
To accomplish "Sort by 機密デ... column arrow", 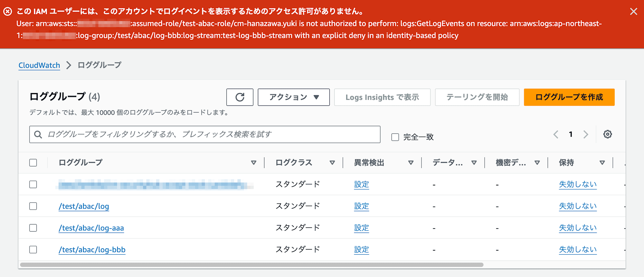I will [537, 163].
